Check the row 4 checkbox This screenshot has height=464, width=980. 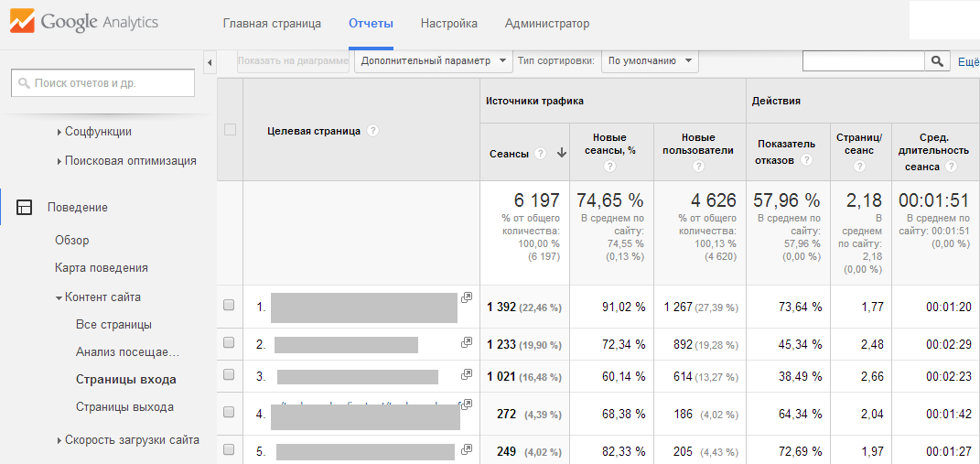229,412
